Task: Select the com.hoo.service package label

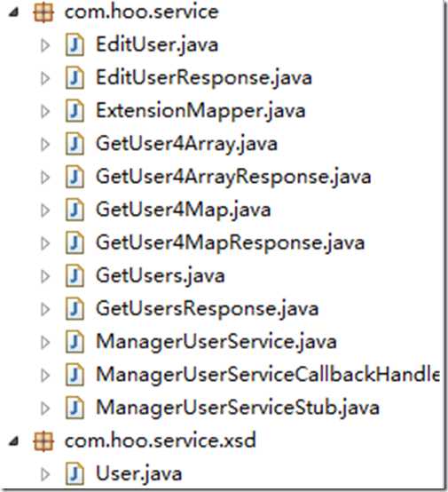Action: tap(142, 12)
